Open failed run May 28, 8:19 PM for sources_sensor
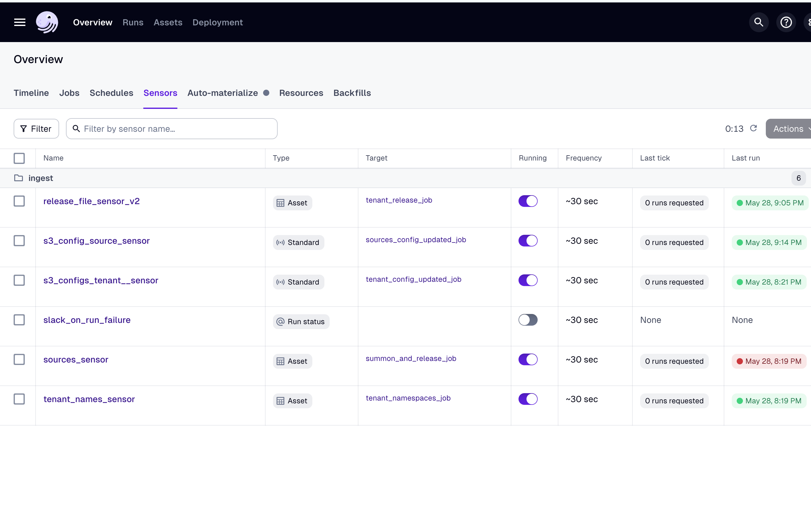This screenshot has height=532, width=811. (x=769, y=361)
